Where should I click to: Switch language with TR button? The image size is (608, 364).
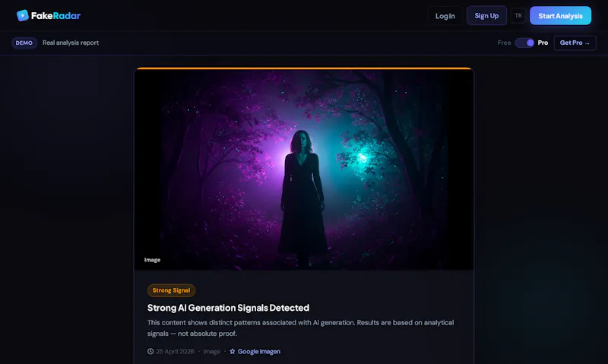(518, 15)
